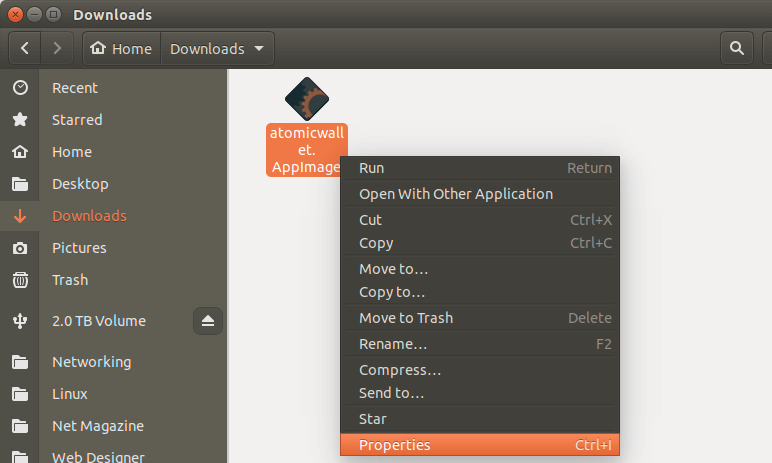
Task: Click the Trash bin icon in sidebar
Action: click(x=19, y=280)
